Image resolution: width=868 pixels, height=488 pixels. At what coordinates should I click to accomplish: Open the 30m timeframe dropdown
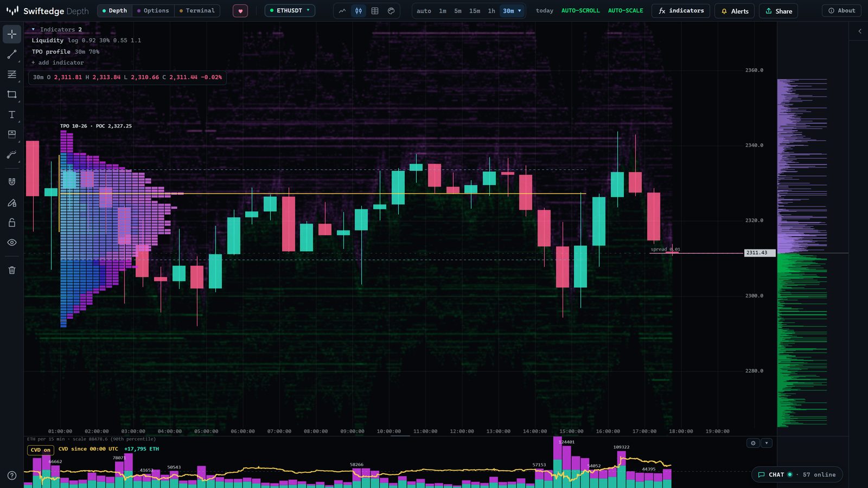(512, 11)
